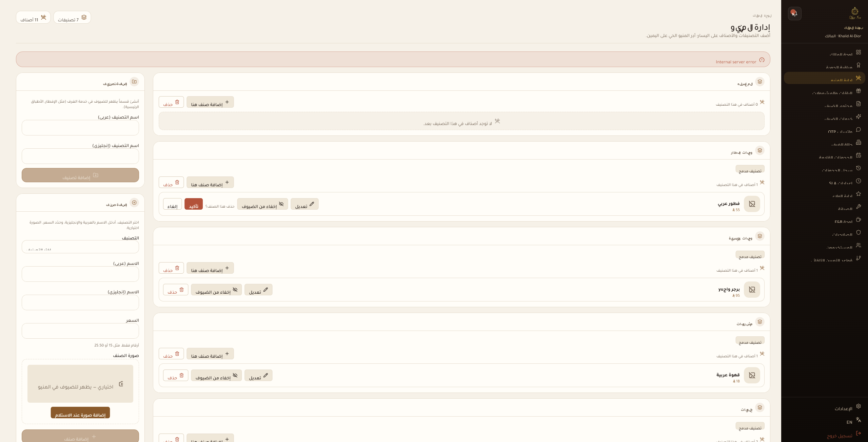Viewport: 868px width, 442px height.
Task: Delete the empty category with 0 items
Action: pyautogui.click(x=171, y=102)
